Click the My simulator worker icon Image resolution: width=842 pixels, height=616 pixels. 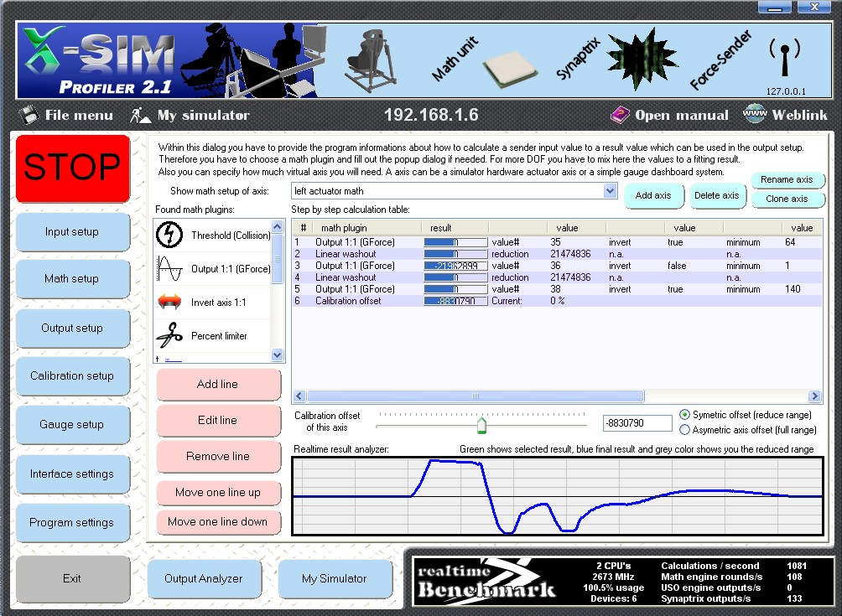point(141,115)
